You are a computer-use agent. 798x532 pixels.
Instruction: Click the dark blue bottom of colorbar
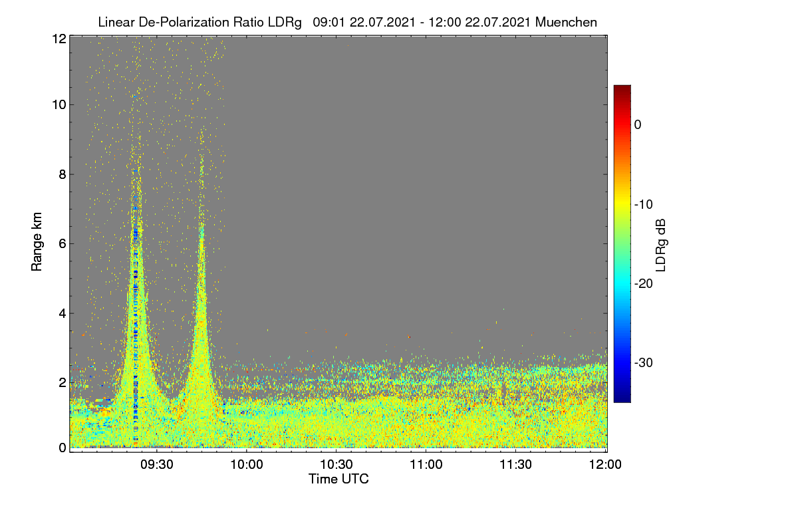622,396
